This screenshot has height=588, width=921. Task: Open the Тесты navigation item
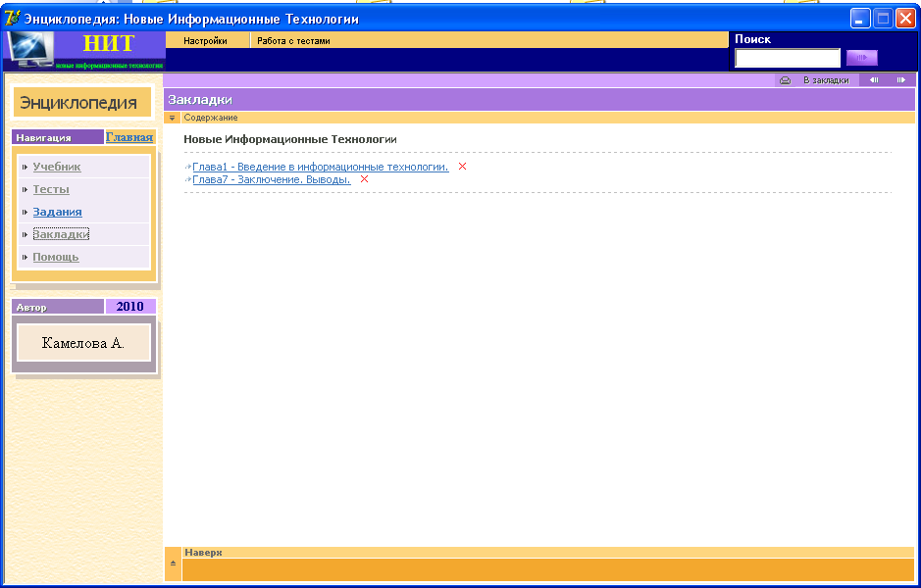[x=51, y=189]
